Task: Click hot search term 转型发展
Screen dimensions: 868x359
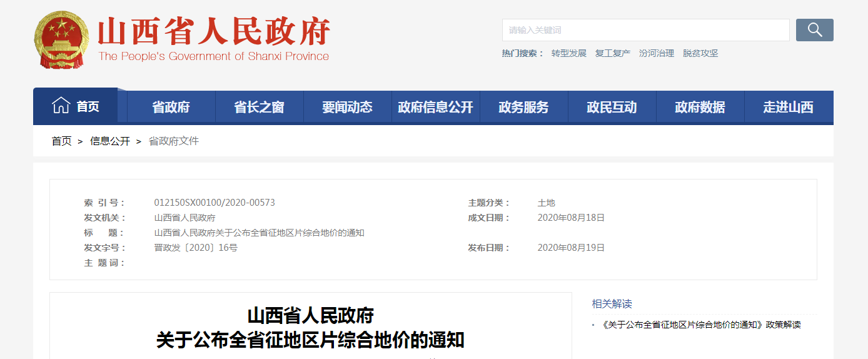Action: (x=568, y=54)
